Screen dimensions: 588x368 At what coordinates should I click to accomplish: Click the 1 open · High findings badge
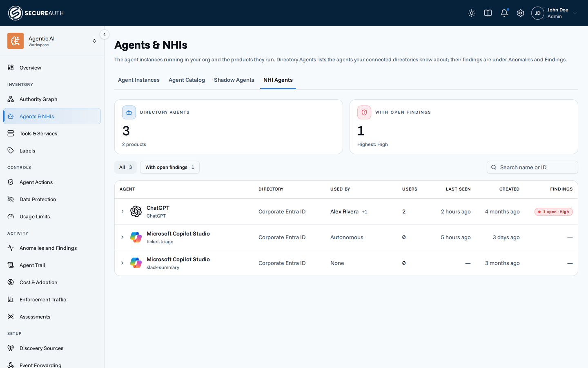[554, 212]
